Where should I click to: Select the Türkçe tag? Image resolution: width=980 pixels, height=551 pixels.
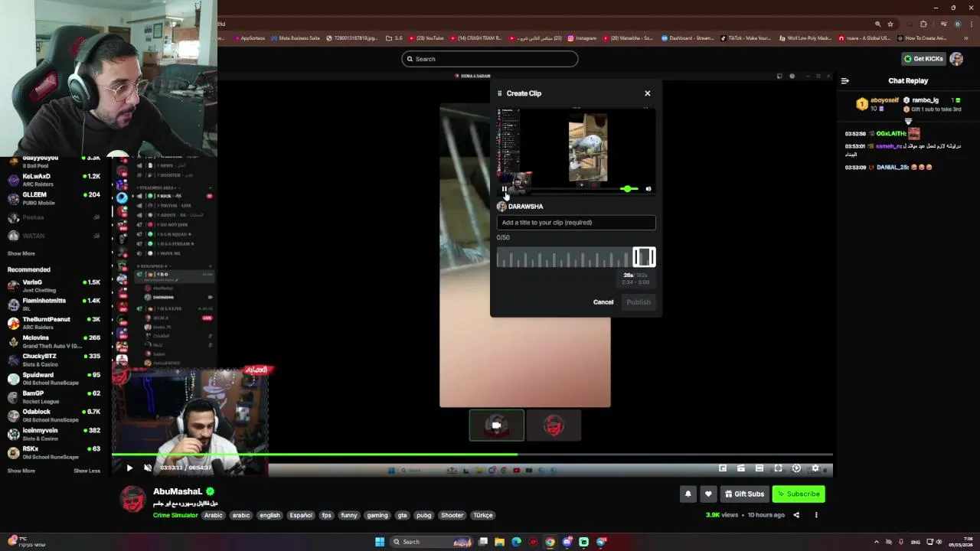[483, 515]
